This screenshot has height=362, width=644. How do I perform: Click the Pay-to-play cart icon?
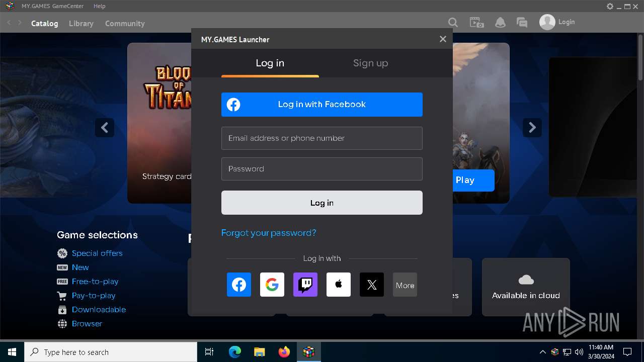tap(62, 296)
